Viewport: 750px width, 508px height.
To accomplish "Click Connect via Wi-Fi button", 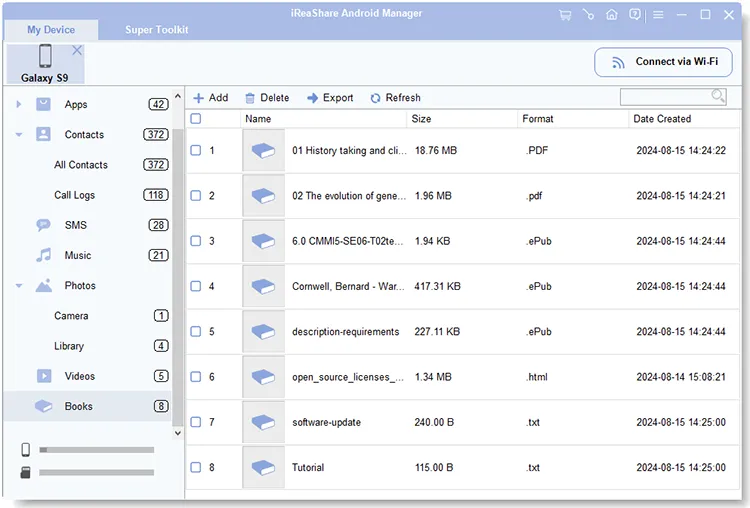I will pos(663,62).
